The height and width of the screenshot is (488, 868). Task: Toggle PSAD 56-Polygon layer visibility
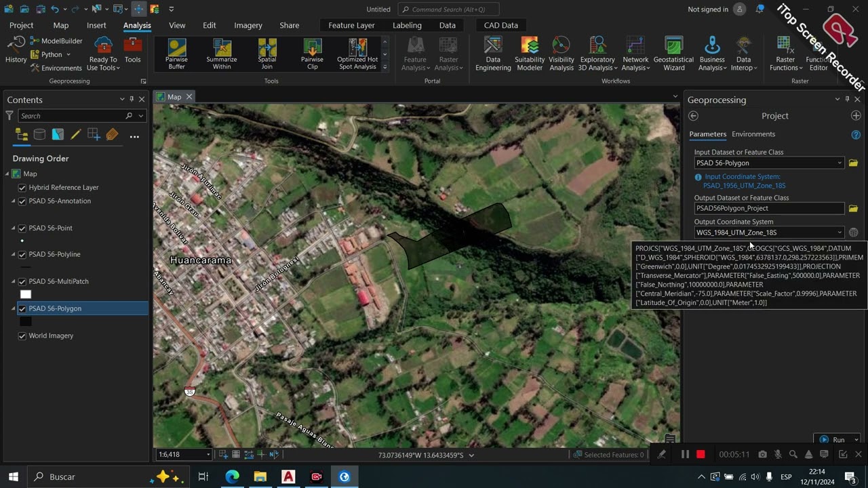pyautogui.click(x=22, y=309)
